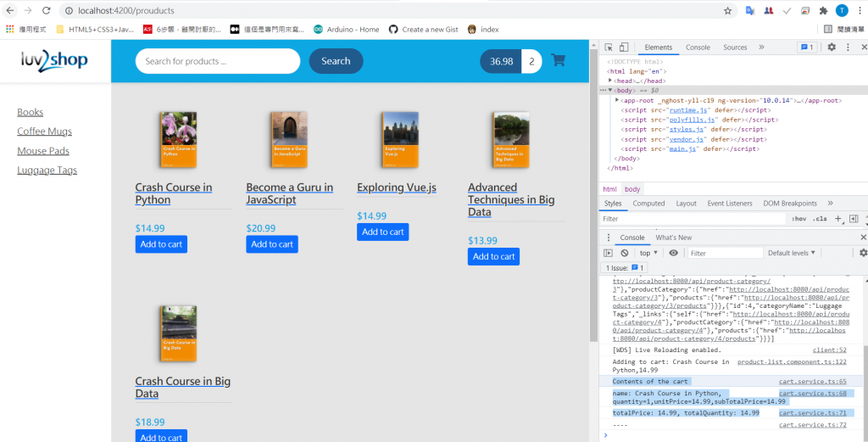Open the Event Listeners tab
This screenshot has height=442, width=868.
tap(730, 204)
